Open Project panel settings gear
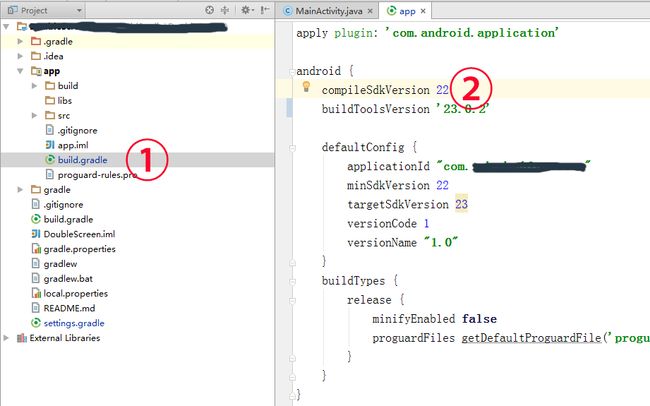The height and width of the screenshot is (406, 650). [x=247, y=10]
